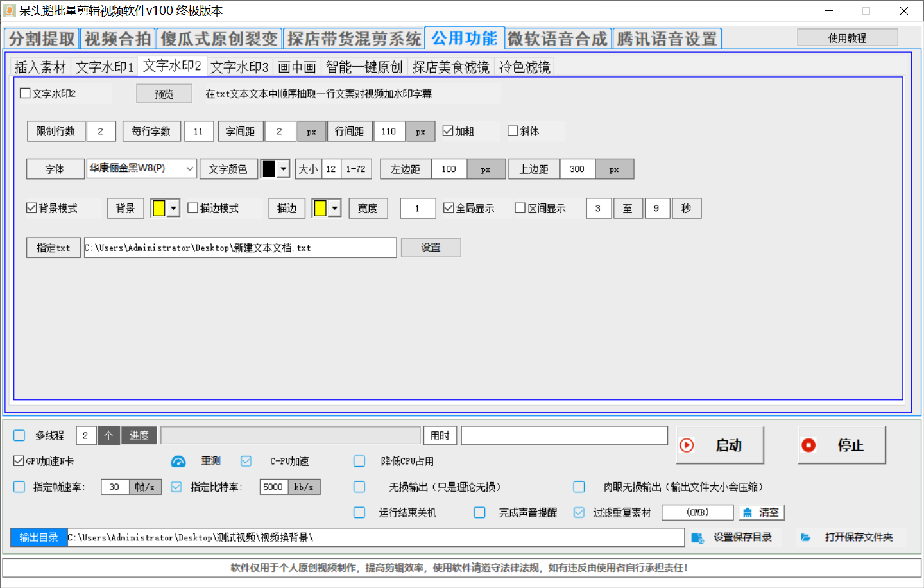
Task: Toggle the 背景模式 checkbox
Action: tap(31, 208)
